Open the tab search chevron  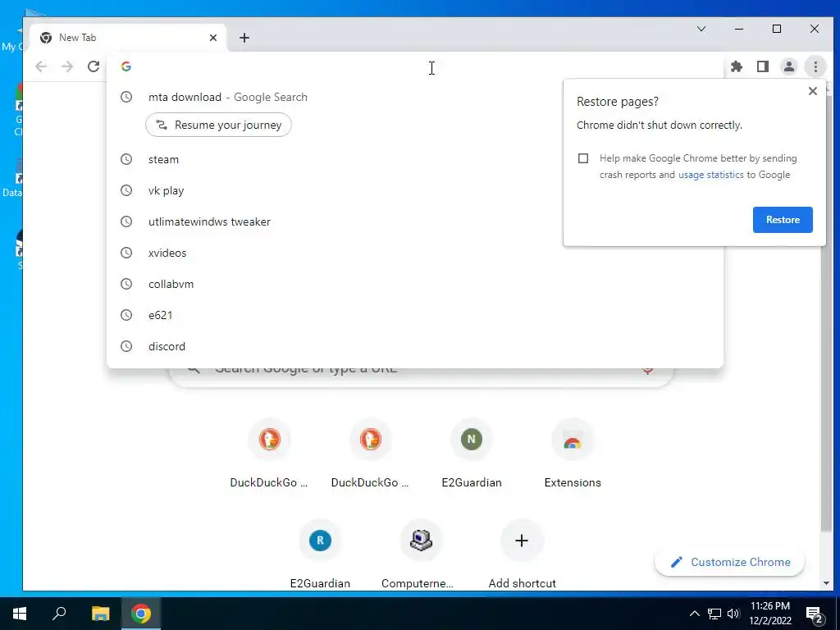pyautogui.click(x=701, y=29)
